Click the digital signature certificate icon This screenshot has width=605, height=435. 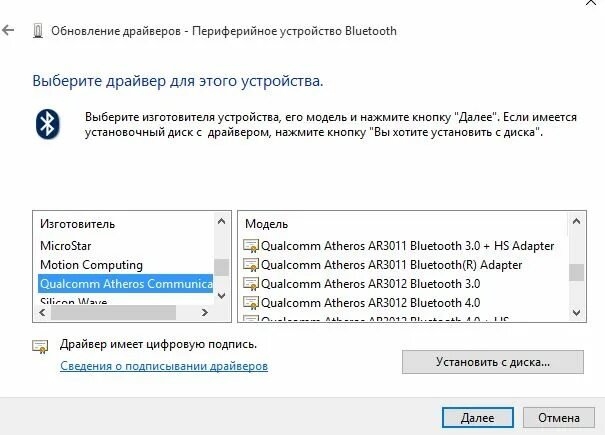click(40, 346)
